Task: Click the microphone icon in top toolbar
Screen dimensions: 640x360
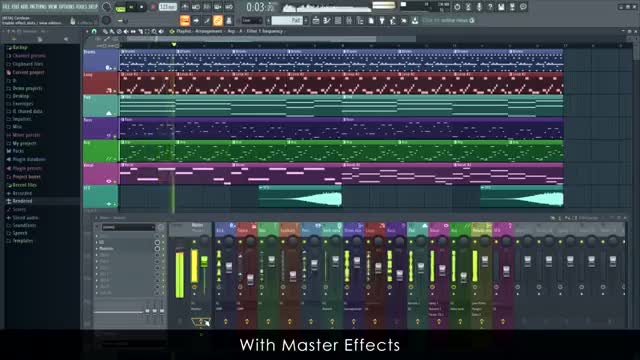Action: [479, 7]
